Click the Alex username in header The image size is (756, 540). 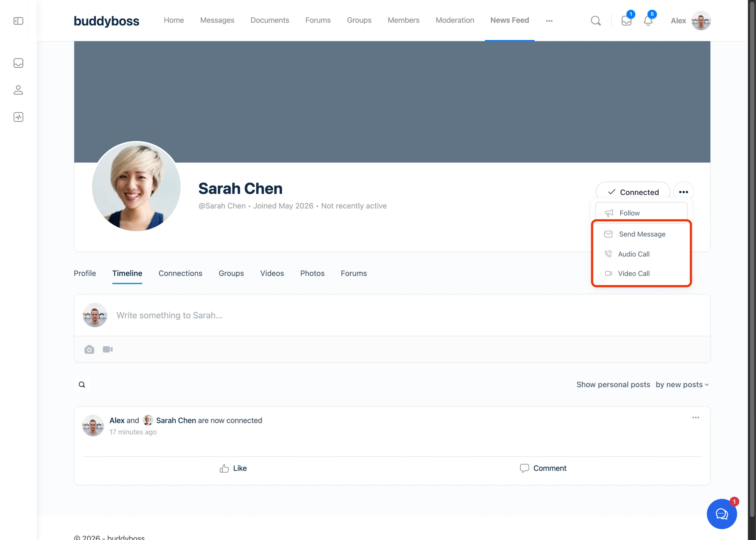pyautogui.click(x=678, y=21)
